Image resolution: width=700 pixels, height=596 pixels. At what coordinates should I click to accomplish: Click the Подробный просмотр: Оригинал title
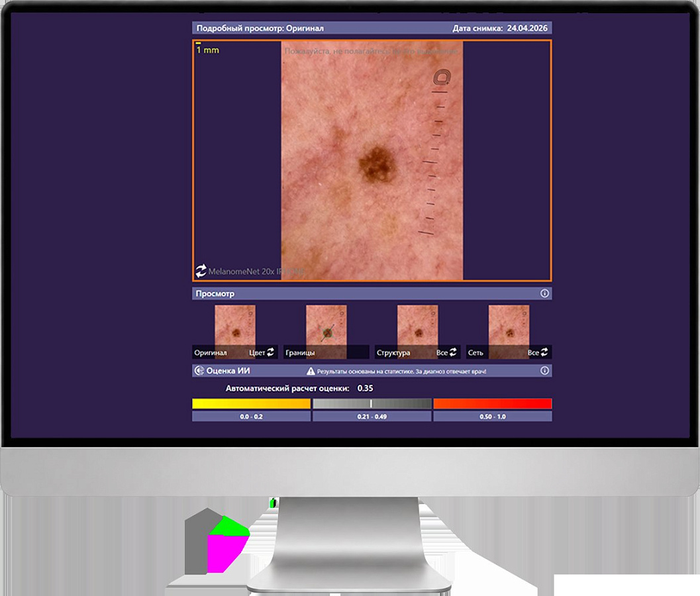click(260, 28)
